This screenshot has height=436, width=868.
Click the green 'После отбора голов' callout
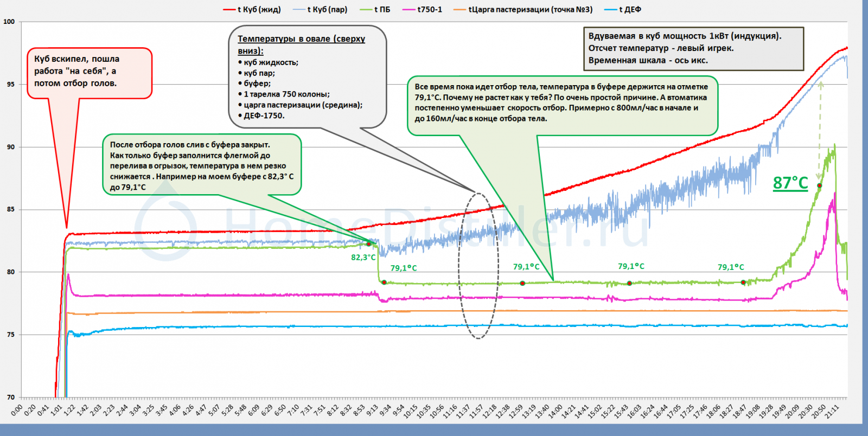(x=202, y=164)
